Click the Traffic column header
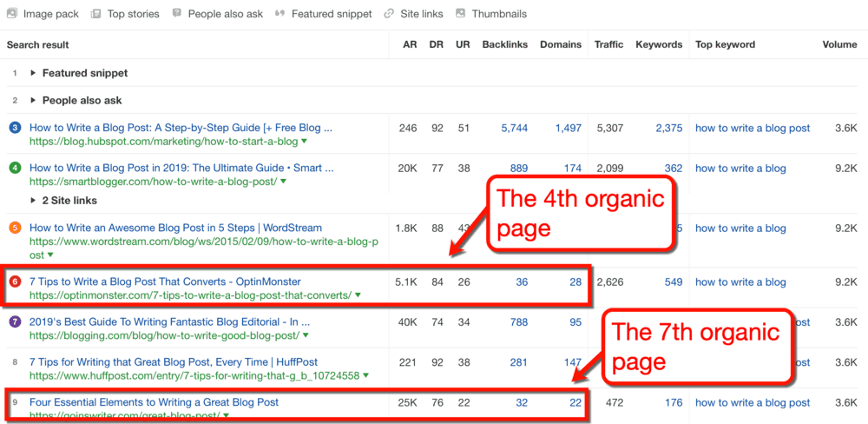This screenshot has height=424, width=868. click(x=608, y=45)
